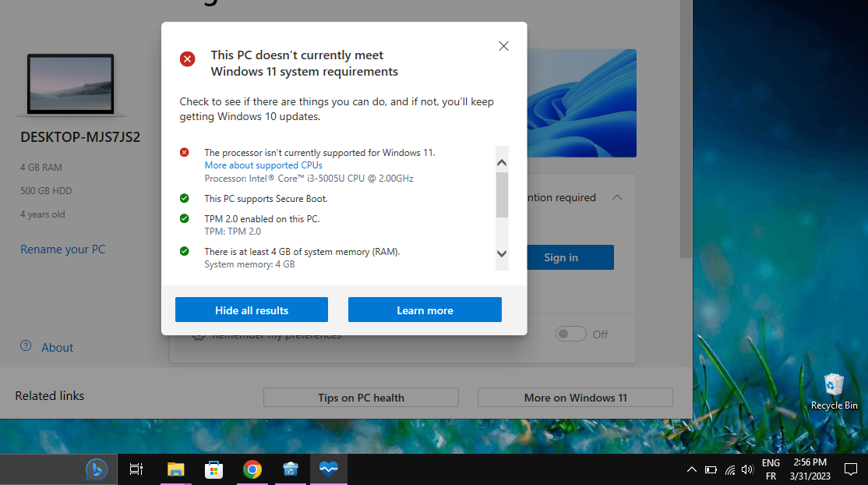The height and width of the screenshot is (485, 868).
Task: Open the About link in PC Health Check
Action: pos(57,348)
